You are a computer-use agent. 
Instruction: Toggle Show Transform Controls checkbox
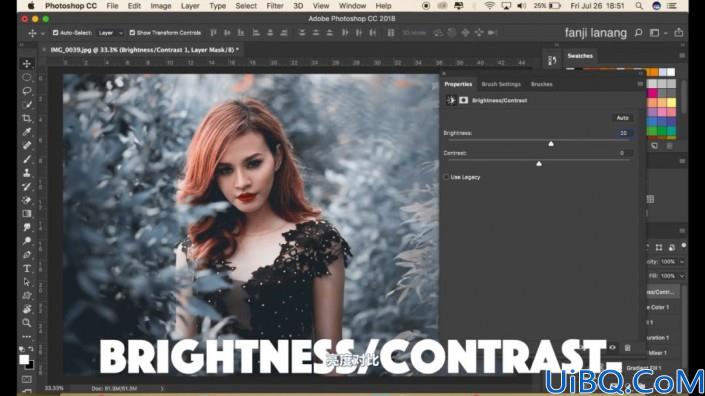tap(132, 33)
